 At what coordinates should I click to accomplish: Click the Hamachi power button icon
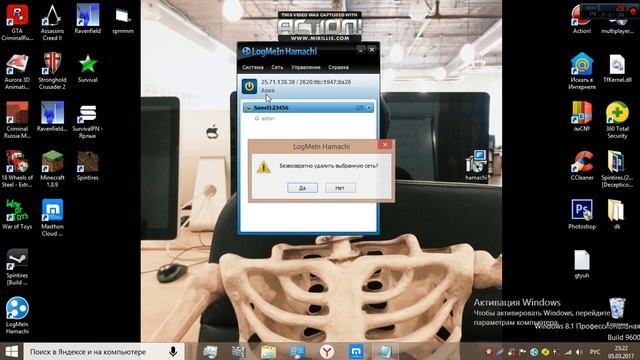point(249,86)
